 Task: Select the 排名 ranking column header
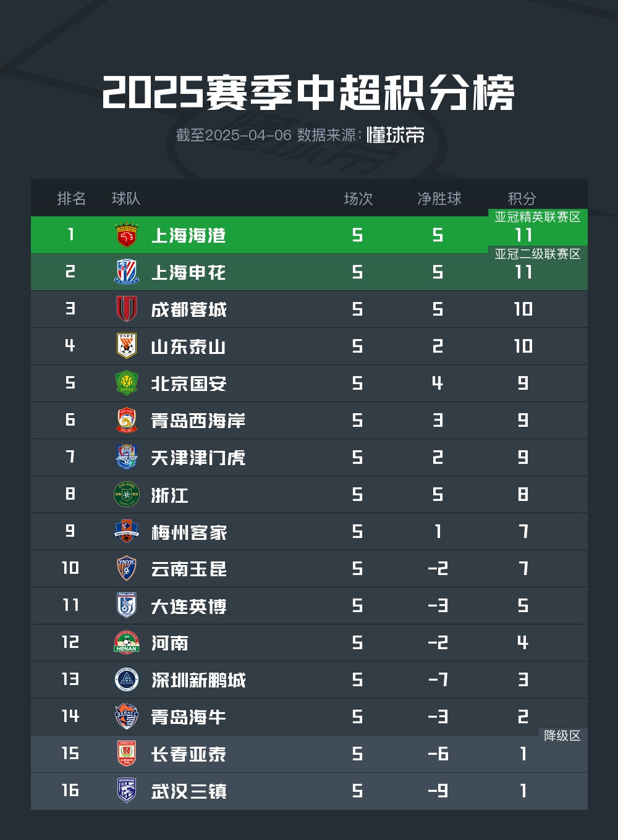71,198
